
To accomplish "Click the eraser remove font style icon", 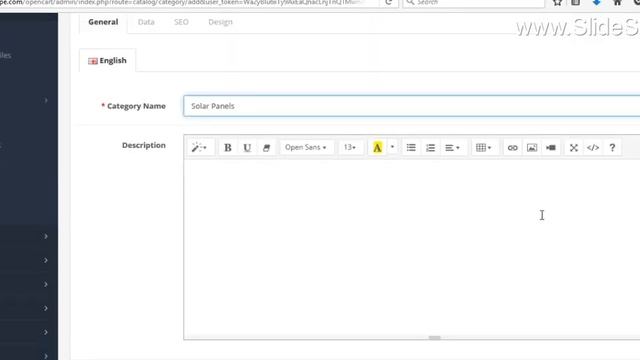I will [x=266, y=147].
